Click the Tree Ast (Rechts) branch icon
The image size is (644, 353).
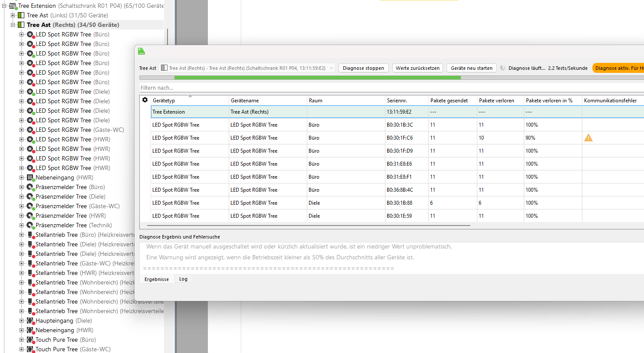pyautogui.click(x=21, y=25)
